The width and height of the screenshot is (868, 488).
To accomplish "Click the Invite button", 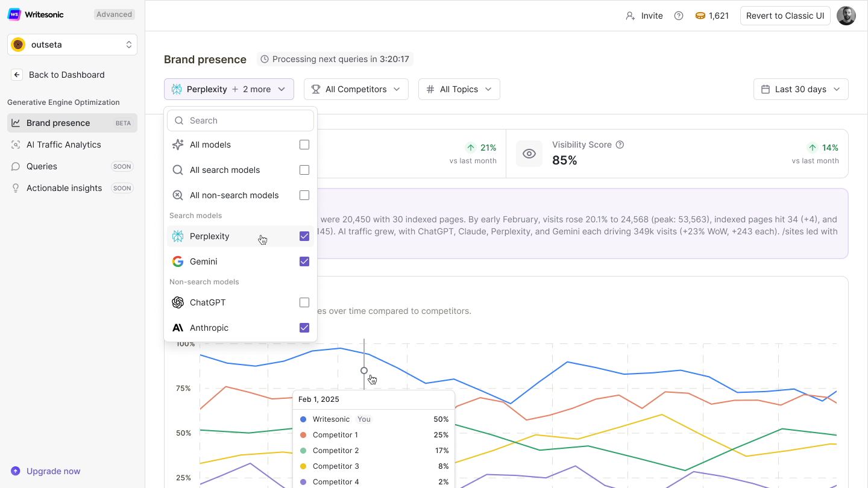I will tap(644, 16).
